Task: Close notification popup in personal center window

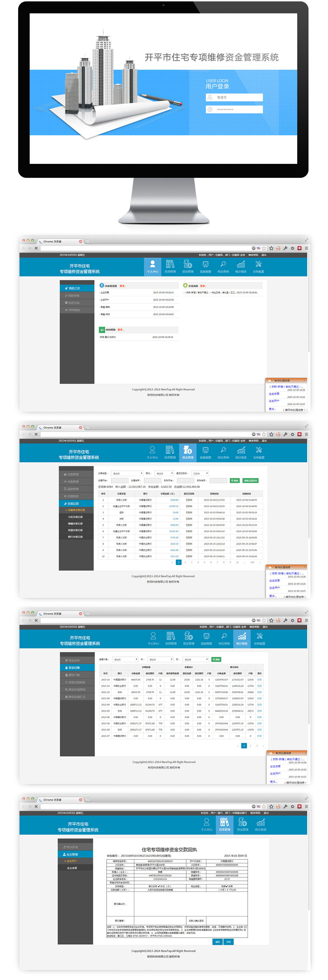Action: (x=304, y=380)
